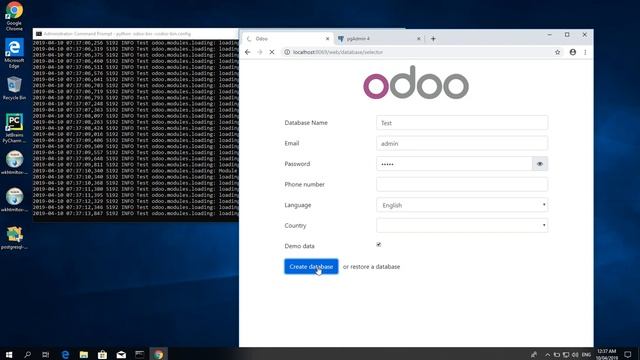Click the Odoo logo

[x=416, y=82]
